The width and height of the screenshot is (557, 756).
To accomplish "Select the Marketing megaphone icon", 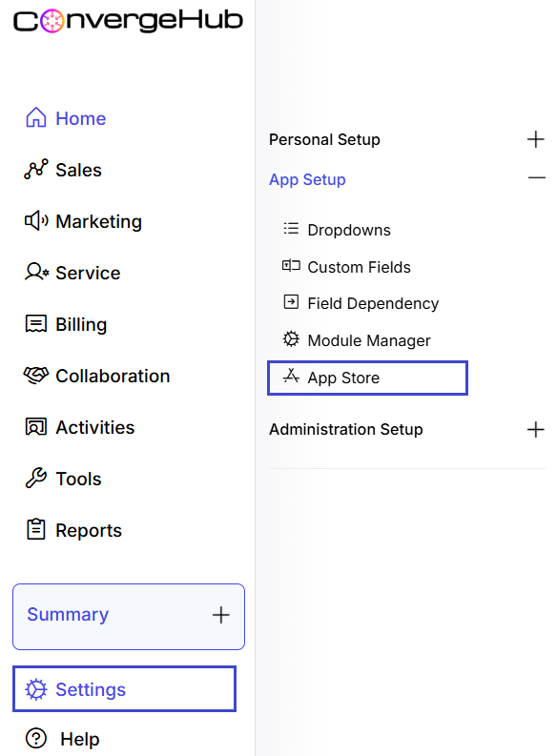I will 36,221.
